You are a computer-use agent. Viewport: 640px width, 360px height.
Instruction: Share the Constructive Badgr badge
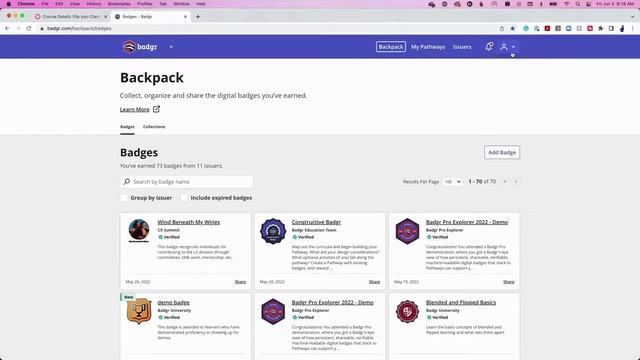374,282
